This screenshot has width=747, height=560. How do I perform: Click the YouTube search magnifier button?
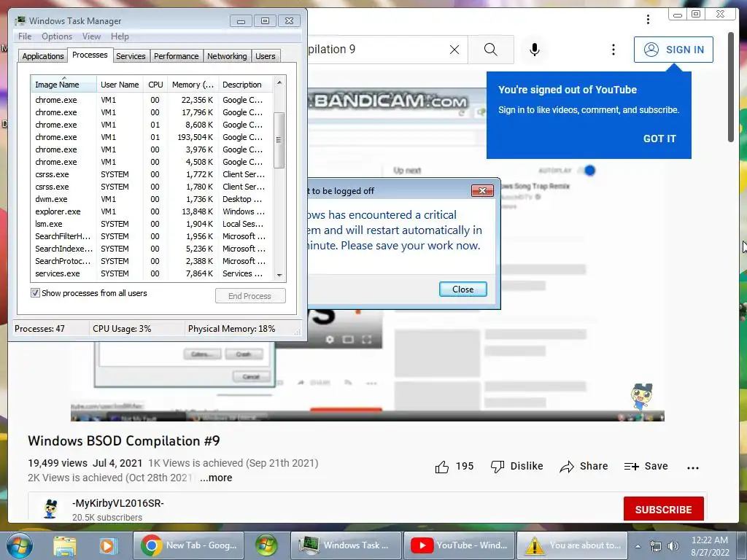(x=491, y=50)
